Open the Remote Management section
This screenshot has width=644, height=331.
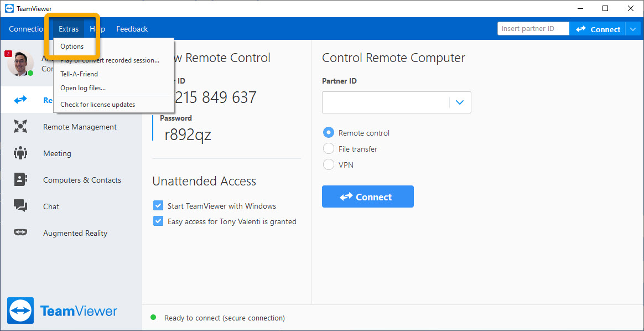[x=80, y=127]
